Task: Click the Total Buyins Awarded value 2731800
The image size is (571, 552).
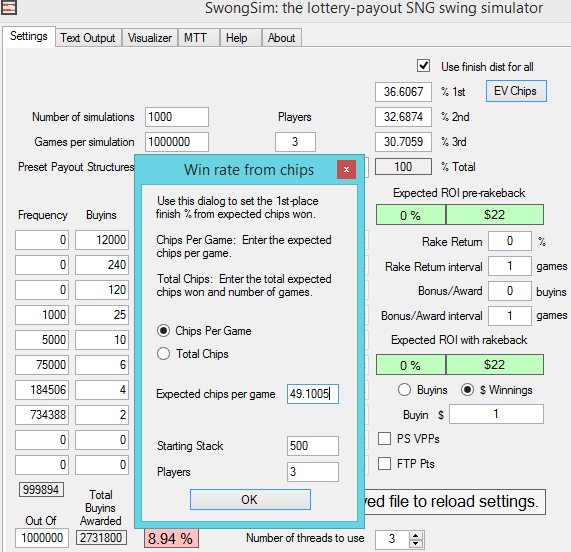Action: click(x=101, y=538)
